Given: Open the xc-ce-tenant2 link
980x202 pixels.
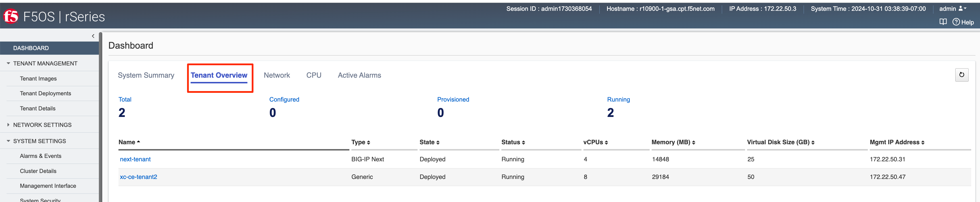Looking at the screenshot, I should 139,177.
